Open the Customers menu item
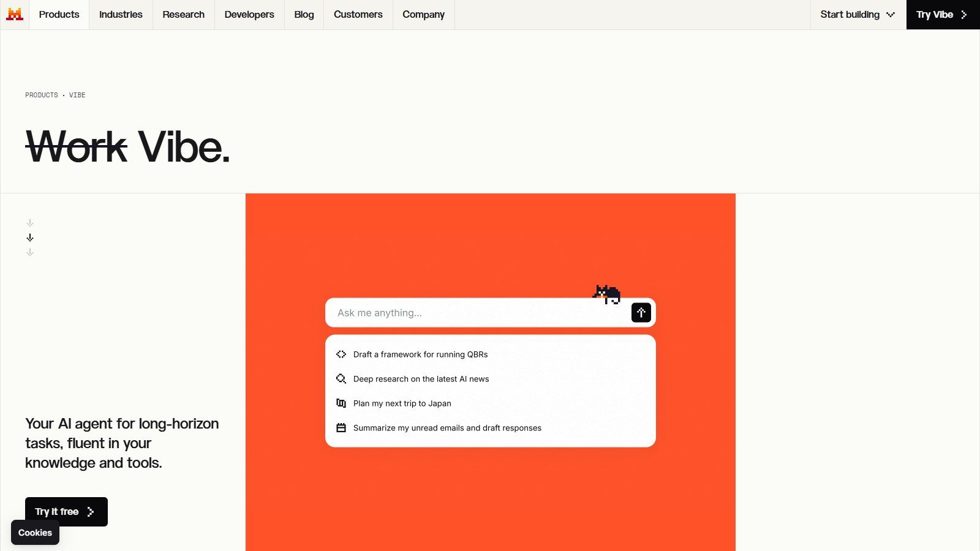This screenshot has height=551, width=980. tap(358, 15)
